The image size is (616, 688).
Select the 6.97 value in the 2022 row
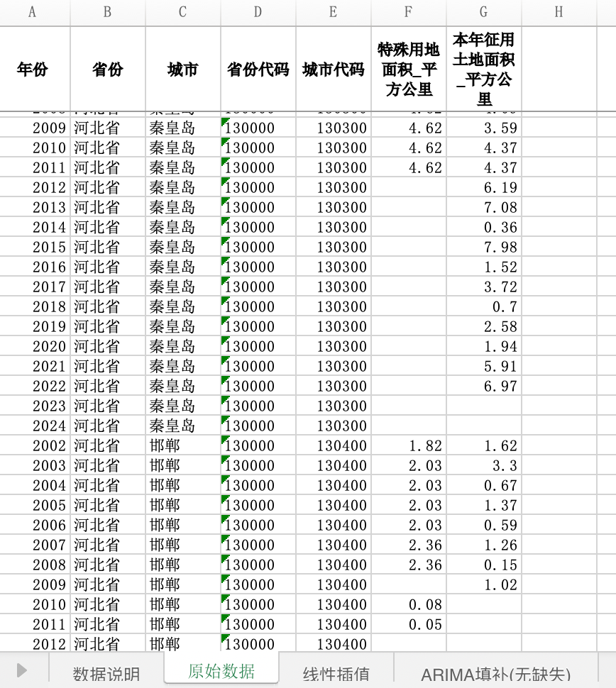484,386
